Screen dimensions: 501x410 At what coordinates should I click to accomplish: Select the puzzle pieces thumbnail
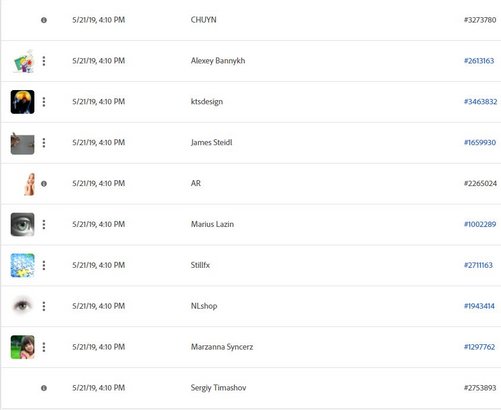[x=22, y=265]
